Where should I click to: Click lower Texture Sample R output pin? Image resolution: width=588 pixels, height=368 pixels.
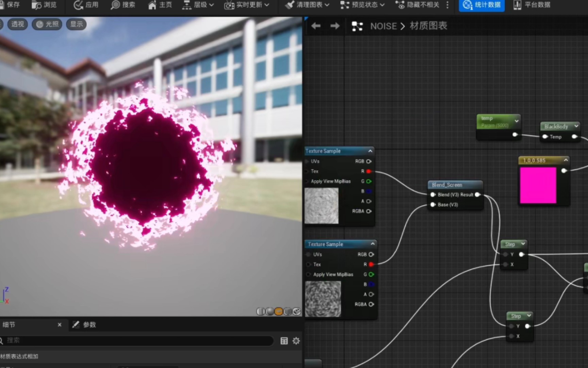(x=371, y=264)
